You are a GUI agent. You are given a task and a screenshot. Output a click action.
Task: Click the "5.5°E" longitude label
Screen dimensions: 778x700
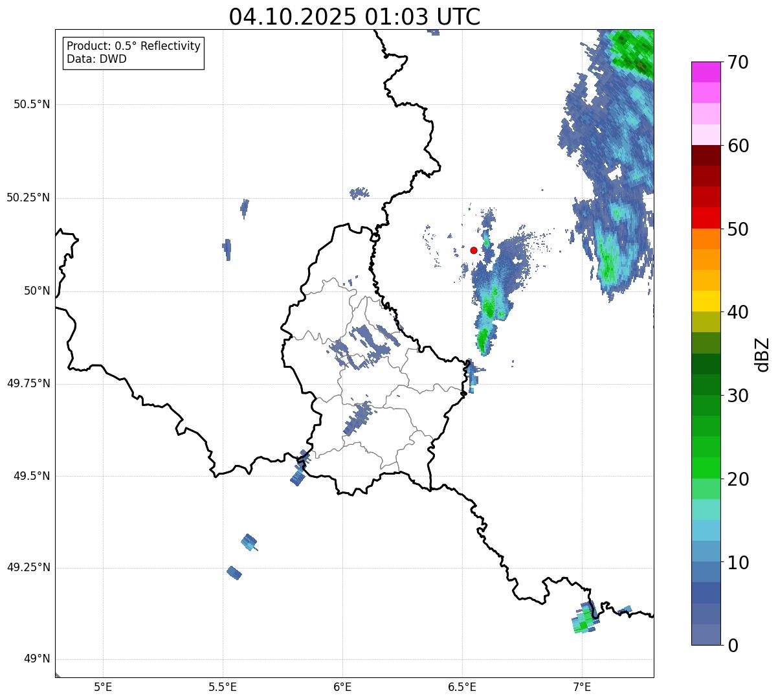pyautogui.click(x=223, y=686)
